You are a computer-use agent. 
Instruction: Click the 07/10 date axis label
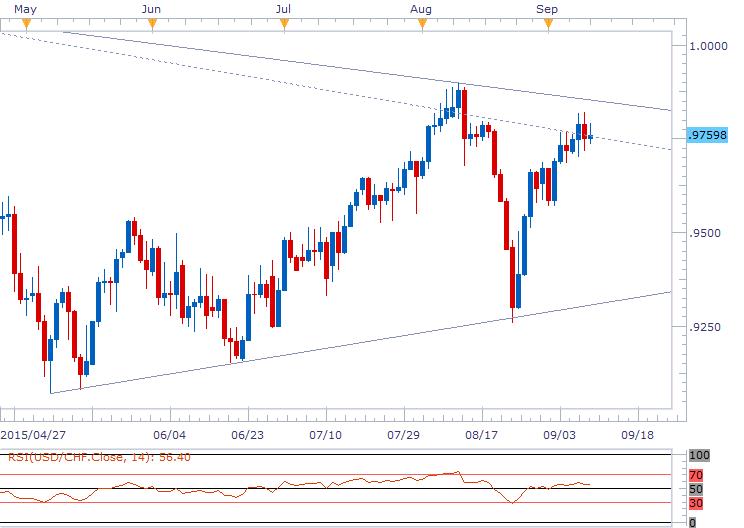coord(325,435)
